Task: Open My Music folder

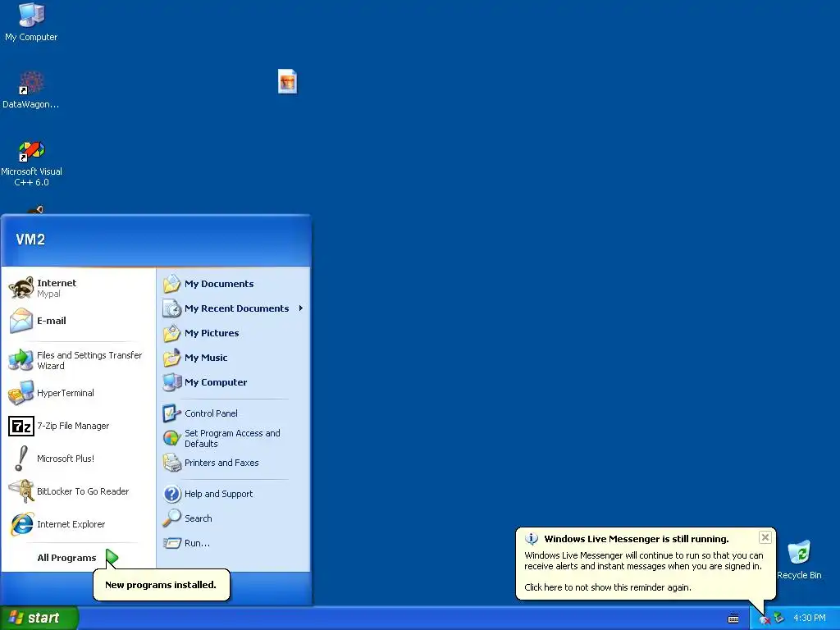Action: click(x=233, y=358)
